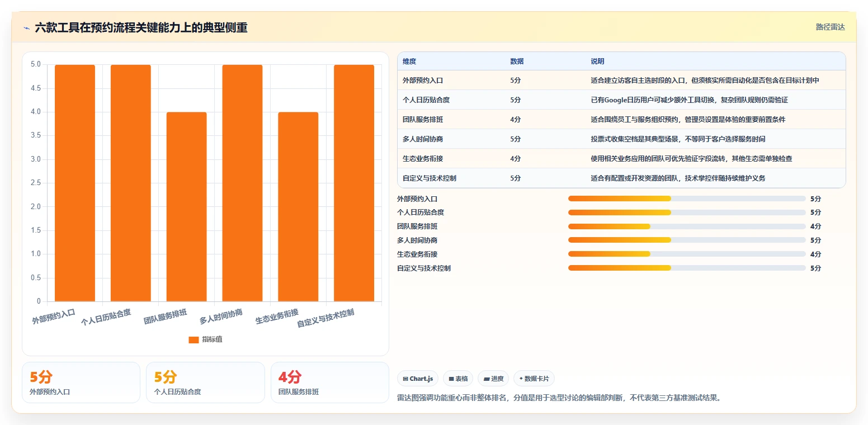868x425 pixels.
Task: Click the 路径雷达 label in the header
Action: pyautogui.click(x=830, y=27)
